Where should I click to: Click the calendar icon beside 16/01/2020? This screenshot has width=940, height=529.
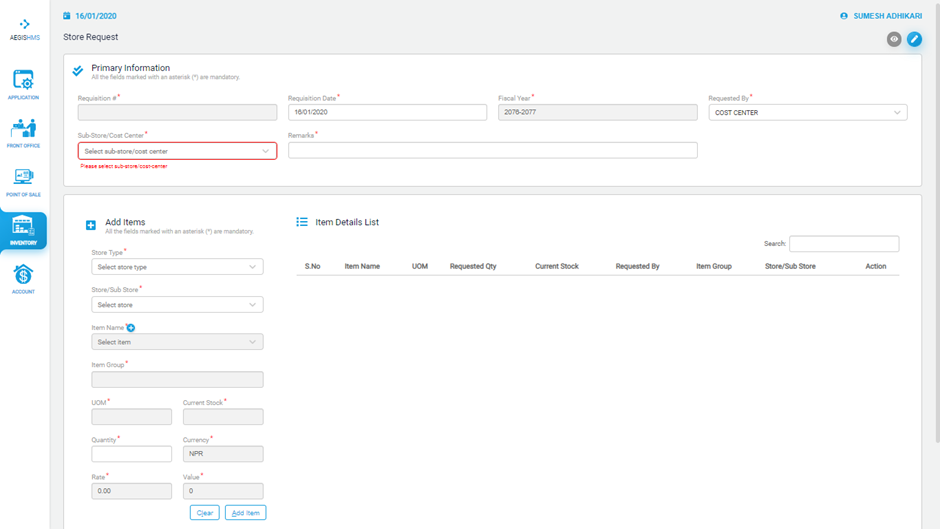click(67, 16)
